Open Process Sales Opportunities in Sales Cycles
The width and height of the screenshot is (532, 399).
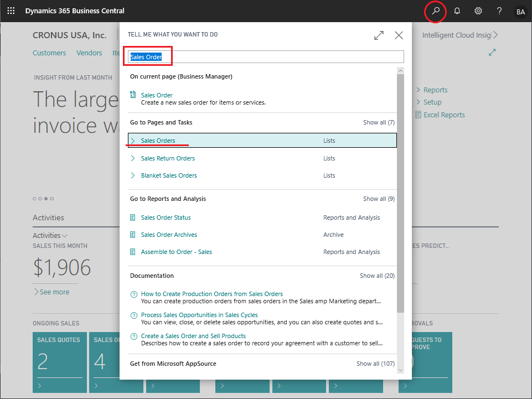coord(199,315)
